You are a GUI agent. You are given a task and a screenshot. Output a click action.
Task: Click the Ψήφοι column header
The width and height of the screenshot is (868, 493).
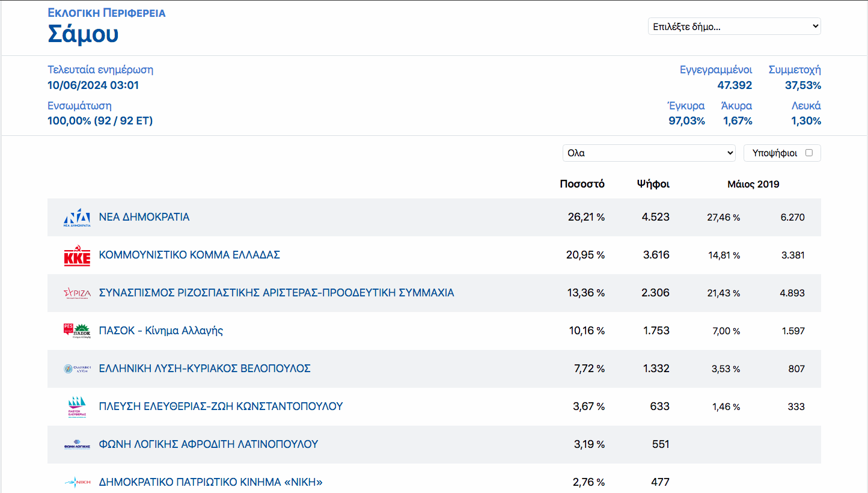[x=653, y=184]
